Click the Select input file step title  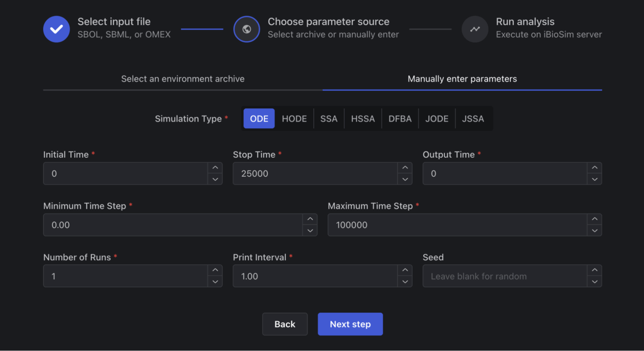114,22
